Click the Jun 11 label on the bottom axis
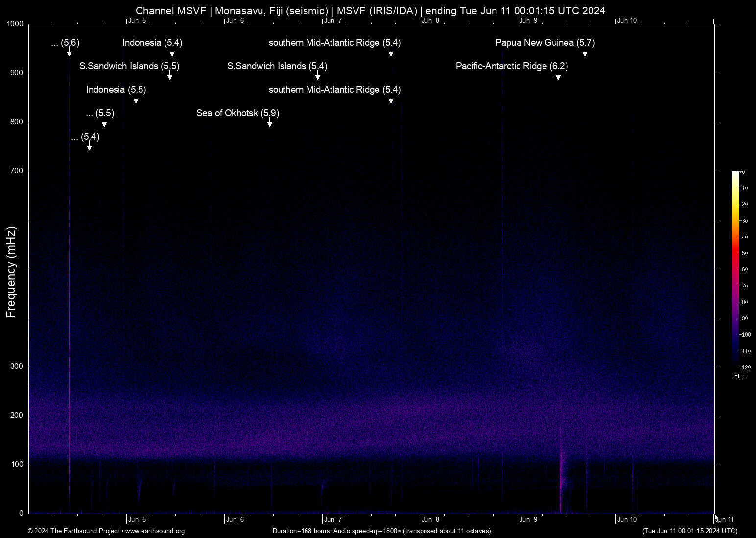Image resolution: width=756 pixels, height=538 pixels. click(x=725, y=520)
